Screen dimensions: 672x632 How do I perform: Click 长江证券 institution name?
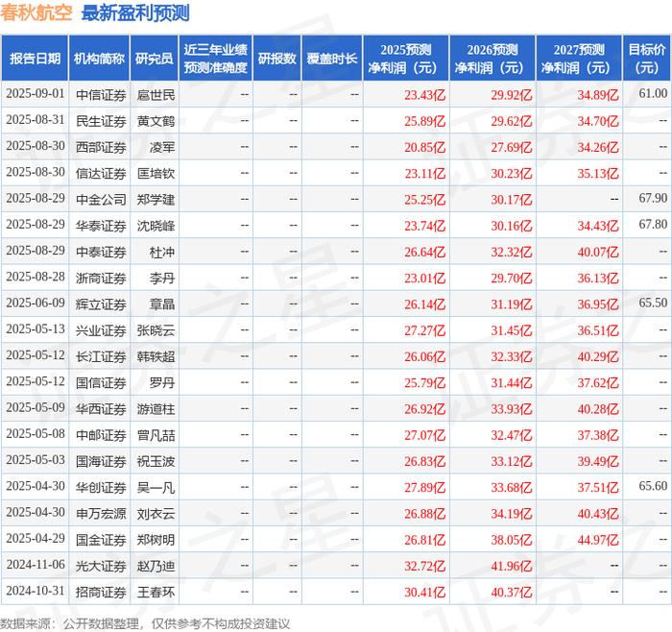[x=101, y=356]
